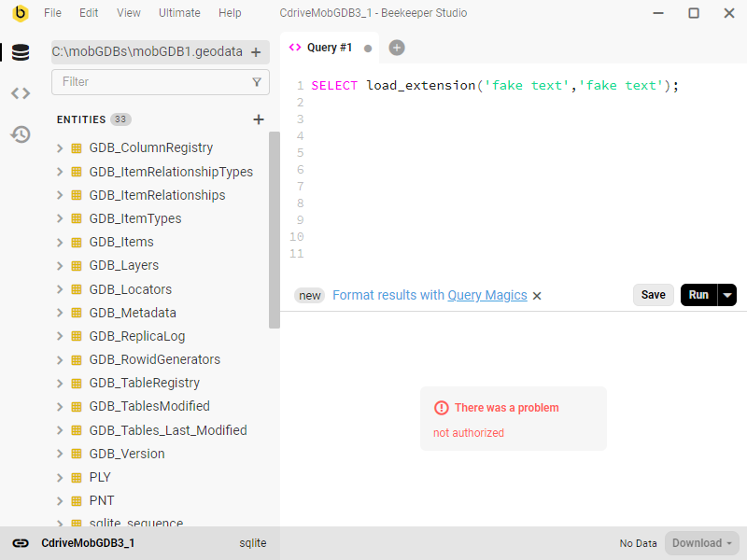
Task: Open the File menu
Action: (52, 13)
